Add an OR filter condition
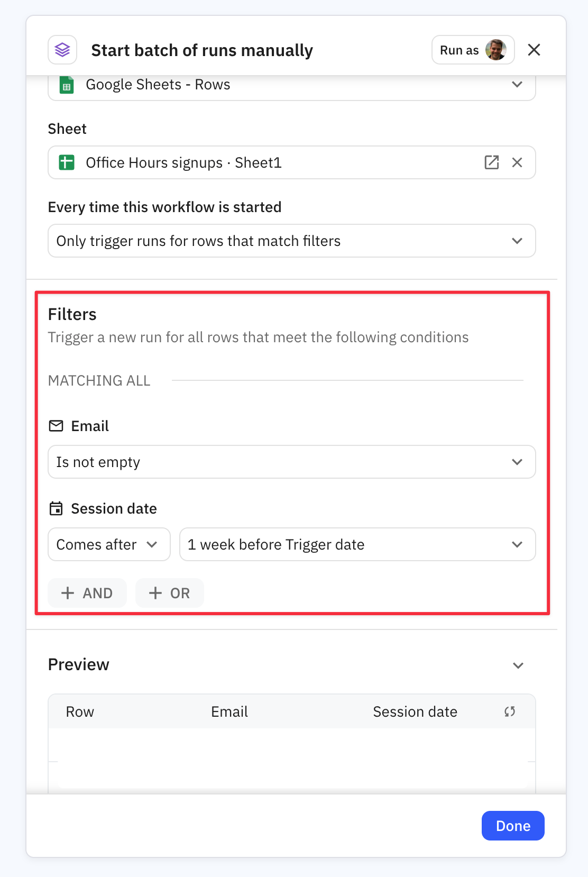This screenshot has width=588, height=877. (x=170, y=593)
